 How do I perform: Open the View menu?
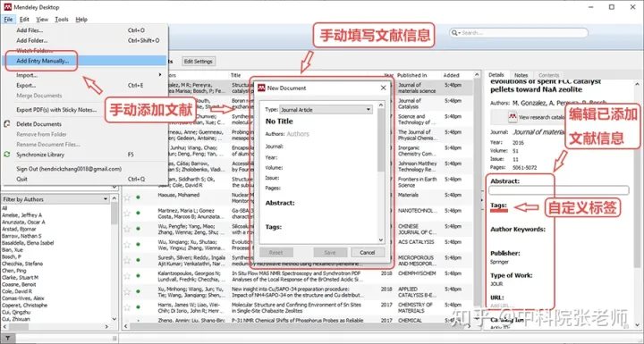tap(42, 20)
